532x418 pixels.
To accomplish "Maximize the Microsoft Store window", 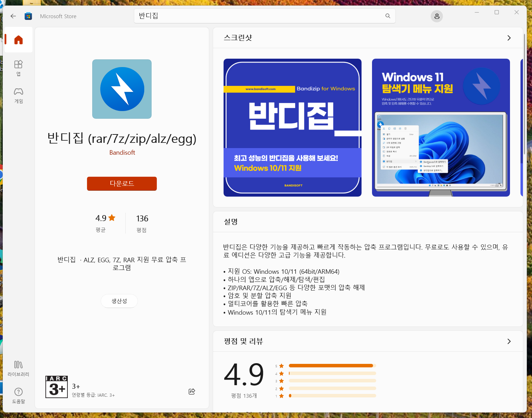I will pos(497,12).
